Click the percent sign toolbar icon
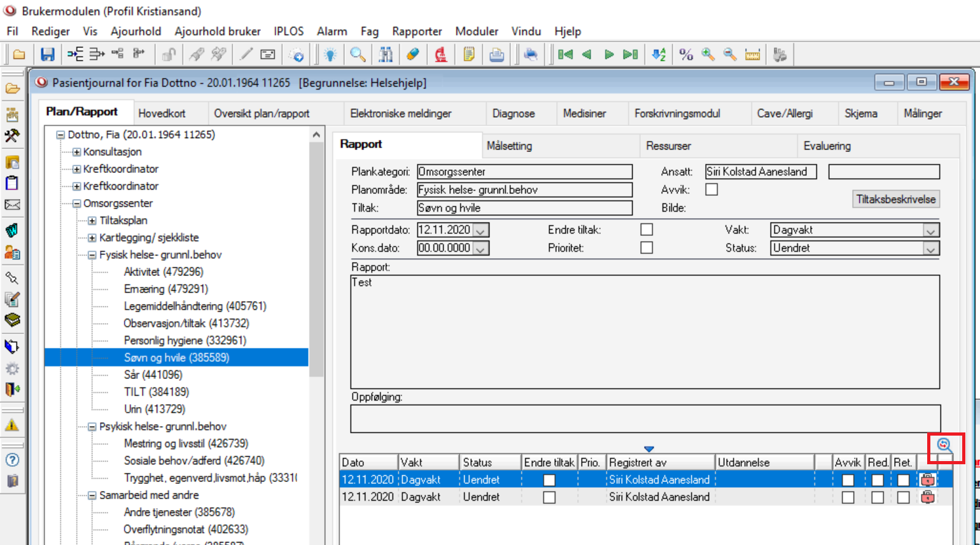 [686, 55]
